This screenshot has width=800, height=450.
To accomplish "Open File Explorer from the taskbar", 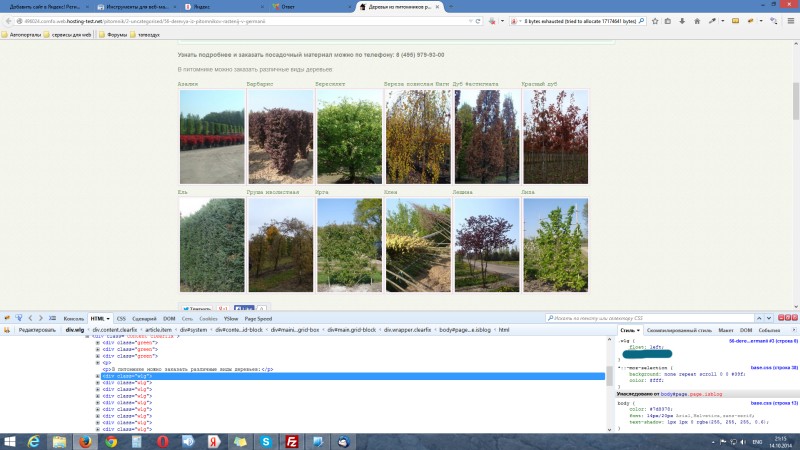I will (x=59, y=442).
